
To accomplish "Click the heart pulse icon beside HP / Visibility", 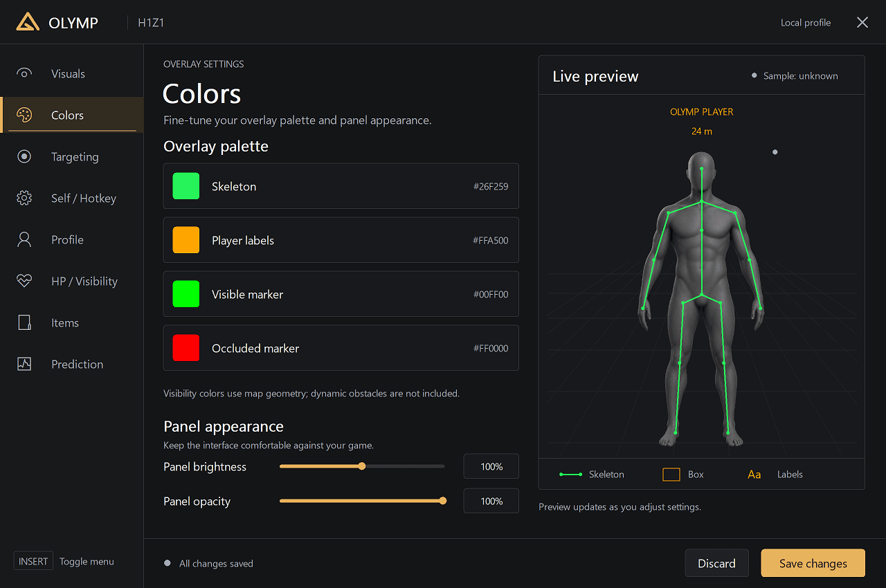I will point(24,281).
